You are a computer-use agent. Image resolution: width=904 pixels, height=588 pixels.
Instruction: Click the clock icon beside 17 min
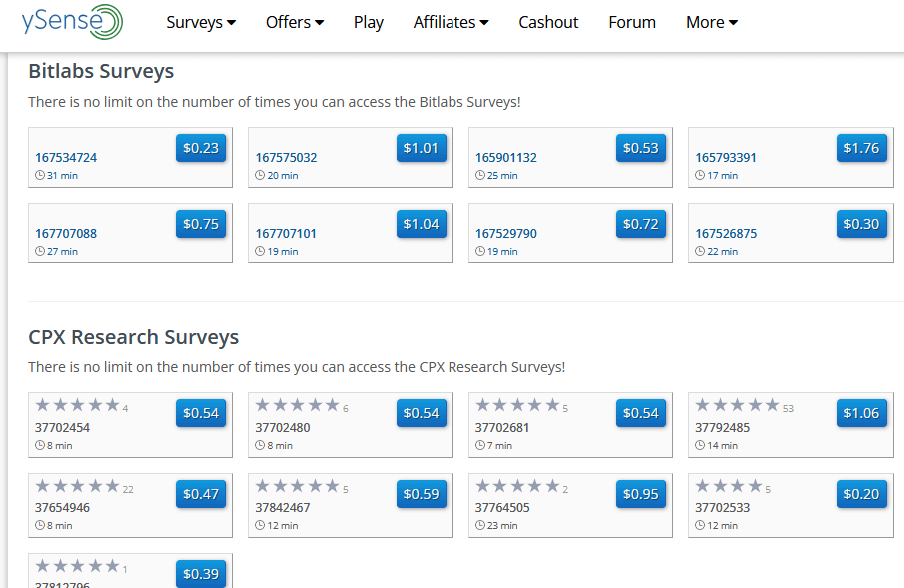point(700,175)
